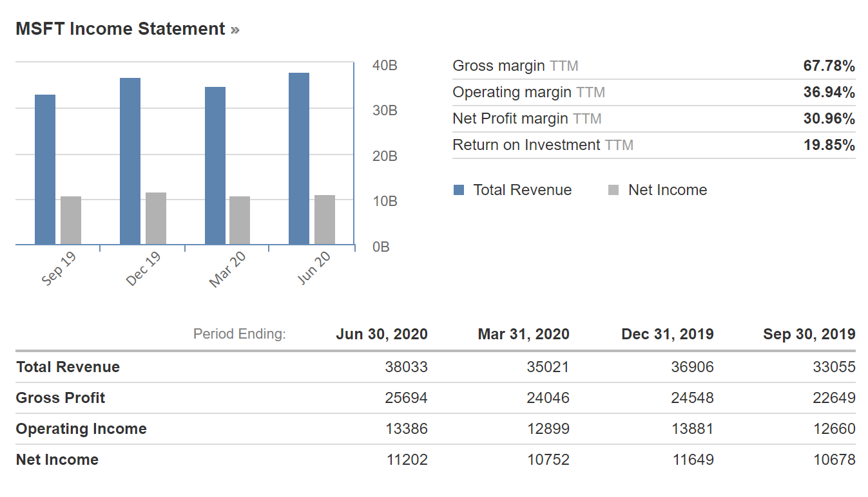Click the Dec 19 Net Income bar
Image resolution: width=868 pixels, height=497 pixels.
point(156,218)
